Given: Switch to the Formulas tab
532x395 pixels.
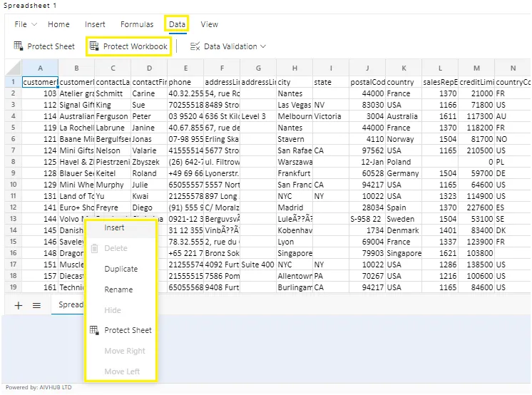Looking at the screenshot, I should click(137, 24).
